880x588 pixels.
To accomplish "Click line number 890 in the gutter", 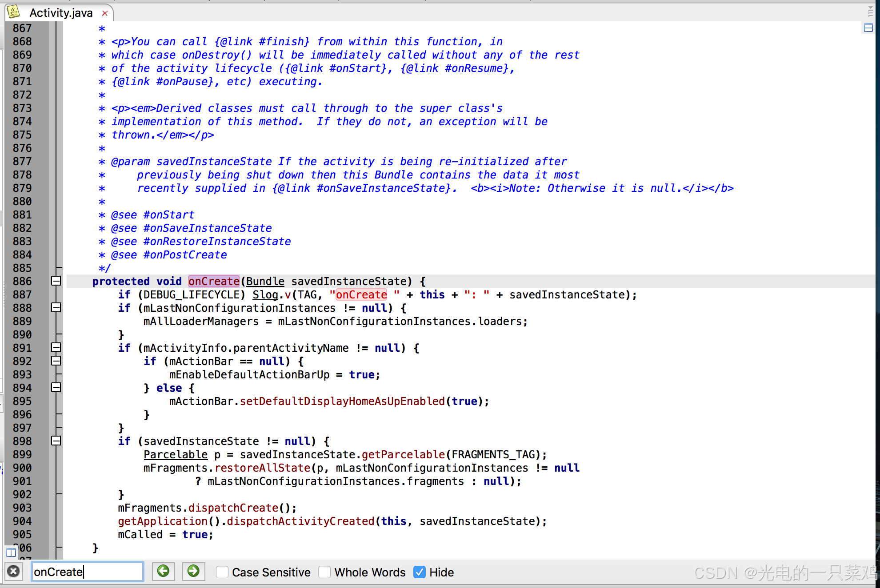I will click(22, 334).
